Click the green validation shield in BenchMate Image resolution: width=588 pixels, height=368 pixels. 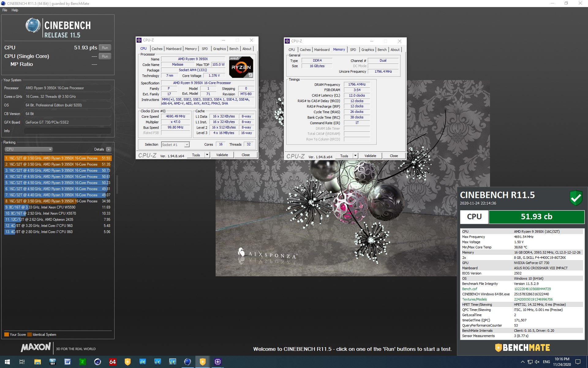[576, 198]
